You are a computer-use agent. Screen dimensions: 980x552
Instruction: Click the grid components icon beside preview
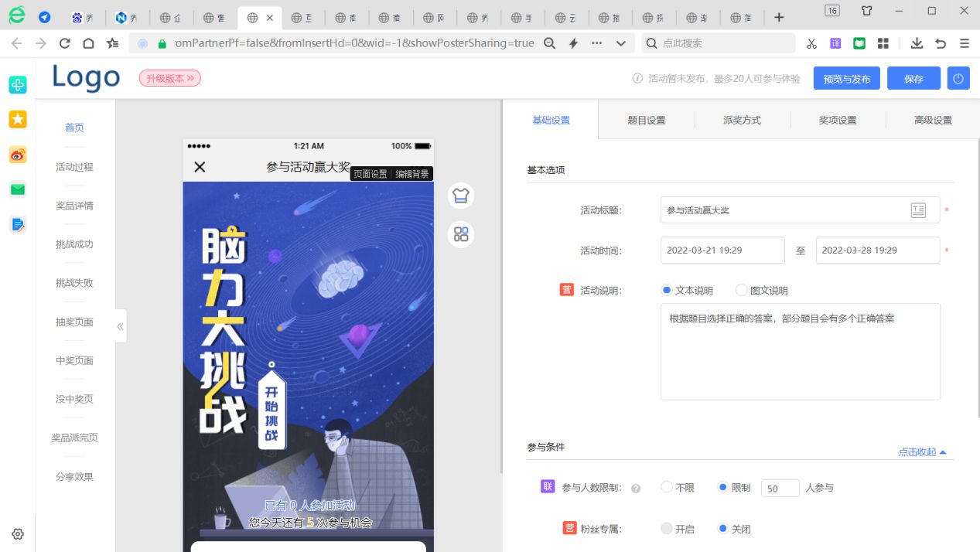click(x=461, y=234)
